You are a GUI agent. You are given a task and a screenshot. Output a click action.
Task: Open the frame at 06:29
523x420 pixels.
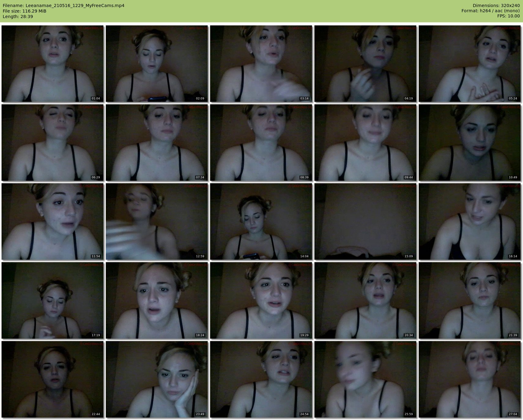(x=53, y=143)
